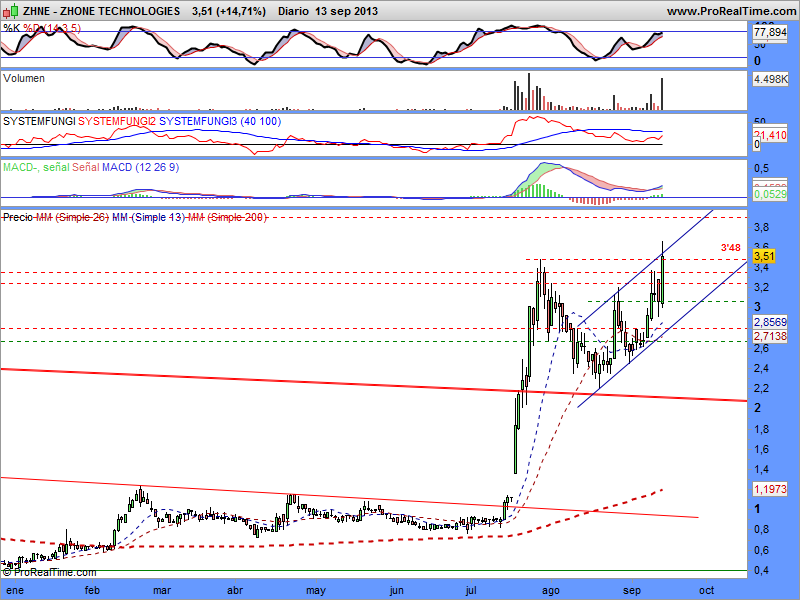Click the MM (Simple 13) legend label
The height and width of the screenshot is (600, 800).
[x=148, y=217]
